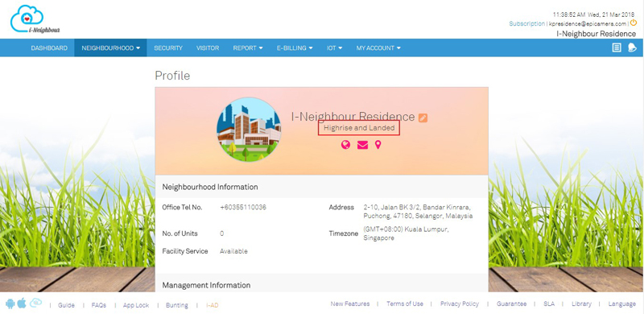Open the New Features footer link
This screenshot has height=314, width=644.
point(350,304)
